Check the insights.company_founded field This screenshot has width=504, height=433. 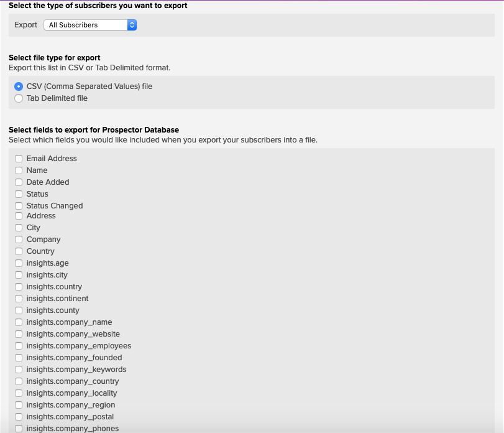tap(19, 358)
